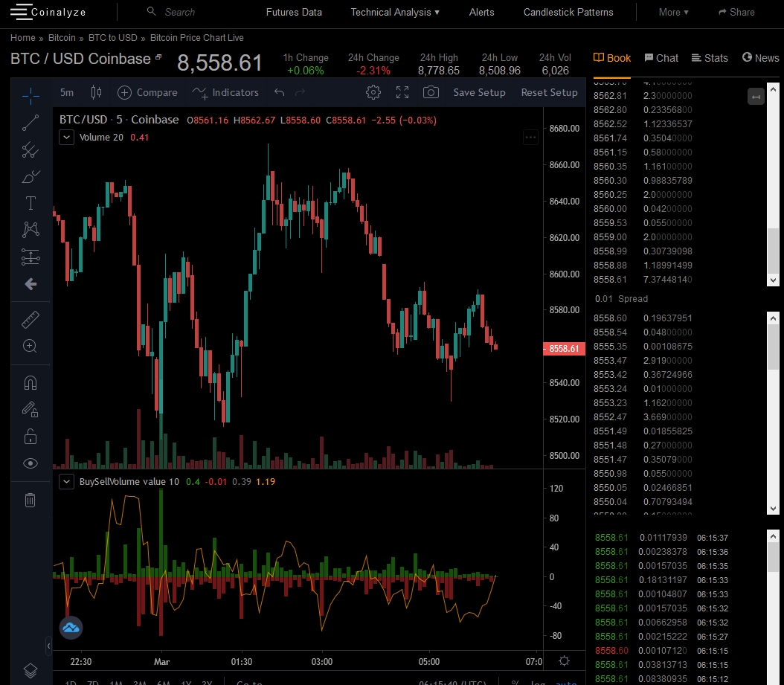Open the Coinalyze hamburger menu

click(x=21, y=11)
